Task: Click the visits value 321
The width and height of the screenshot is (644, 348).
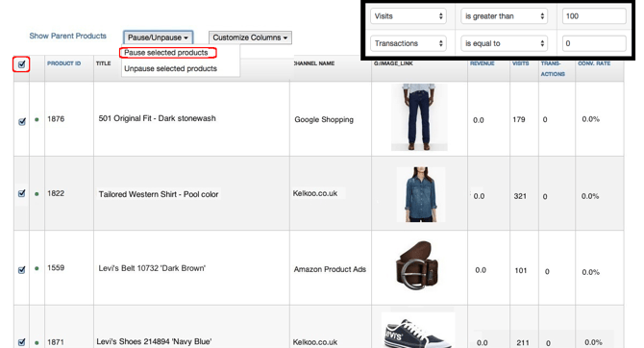Action: 520,196
